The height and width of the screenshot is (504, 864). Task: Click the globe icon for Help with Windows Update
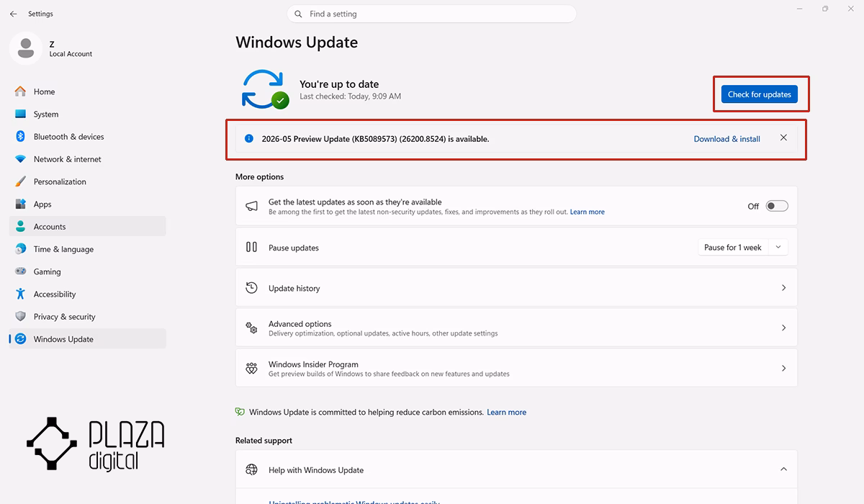pos(251,469)
